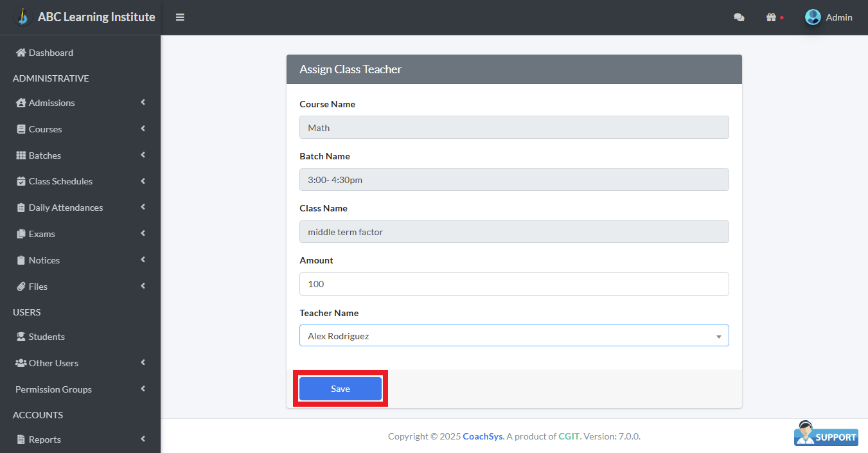Expand the Permission Groups chevron
The image size is (868, 453).
[143, 389]
